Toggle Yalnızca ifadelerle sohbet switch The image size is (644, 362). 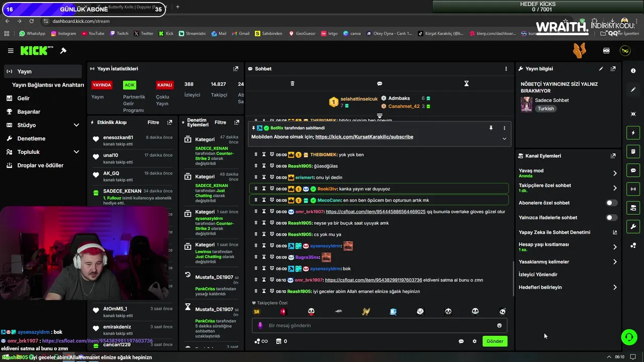(x=611, y=218)
